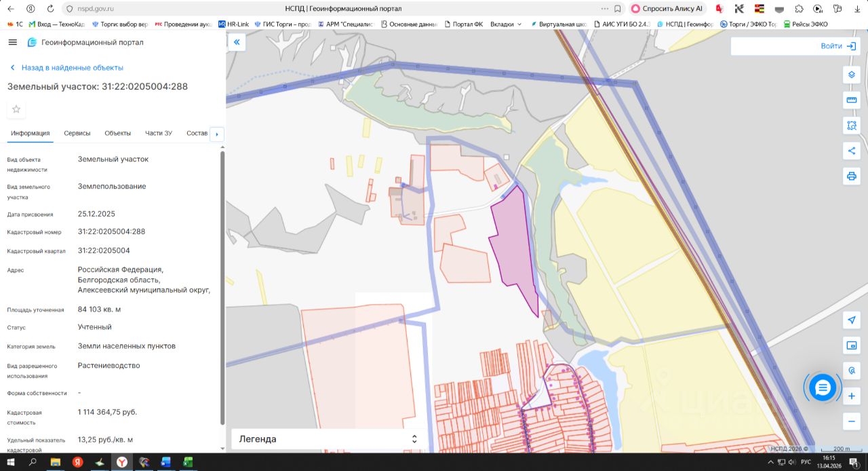Viewport: 868px width, 471px height.
Task: Open the map layers panel
Action: tap(851, 75)
